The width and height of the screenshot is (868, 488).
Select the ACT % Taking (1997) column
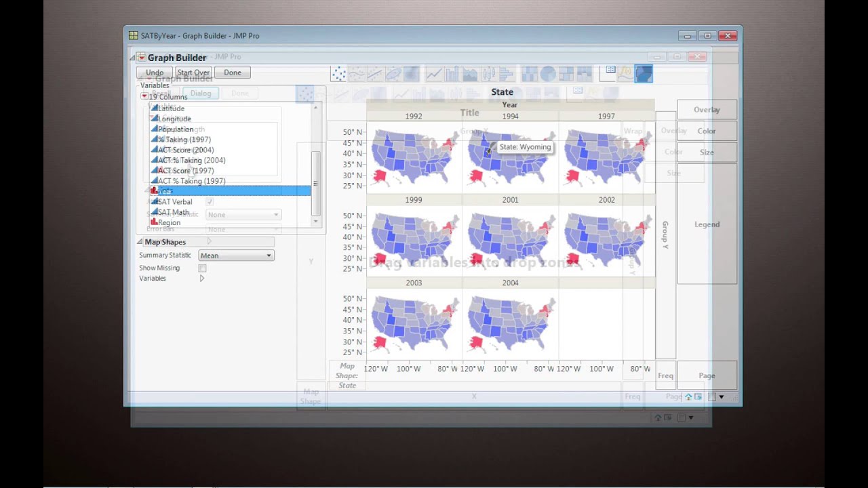pos(230,181)
